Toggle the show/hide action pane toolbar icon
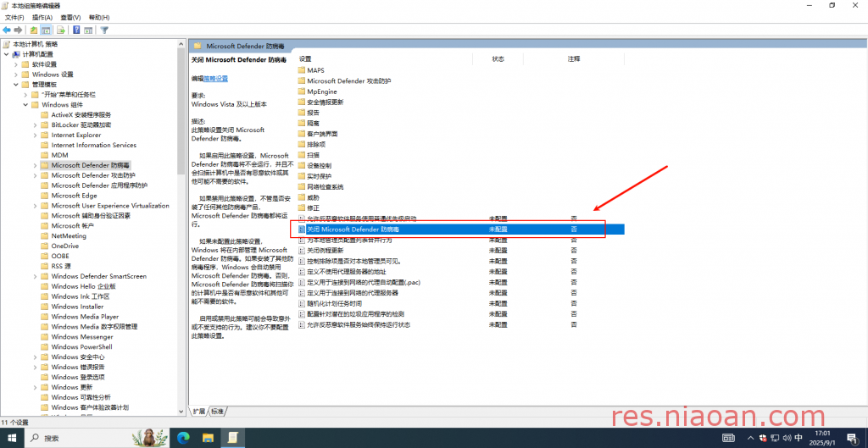The height and width of the screenshot is (448, 868). click(87, 30)
